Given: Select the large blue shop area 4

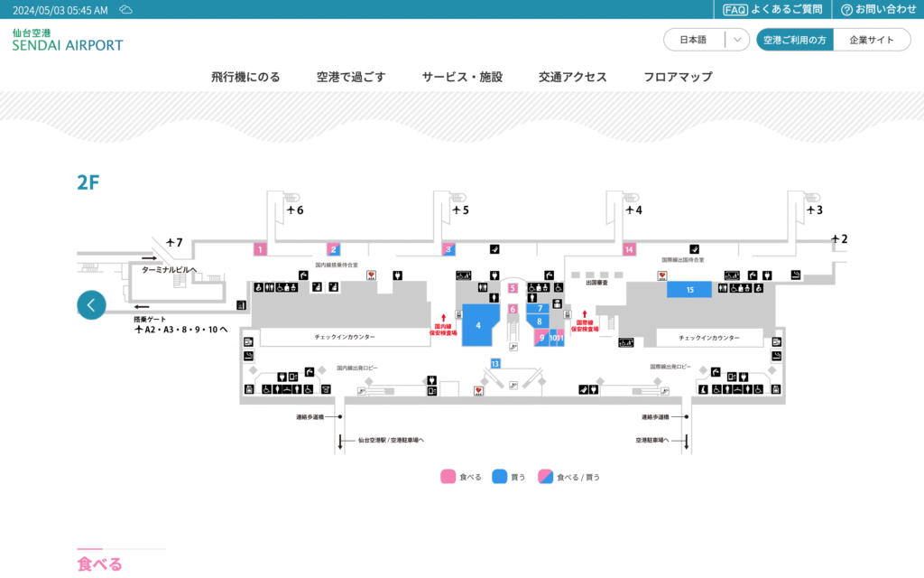Looking at the screenshot, I should [x=476, y=323].
